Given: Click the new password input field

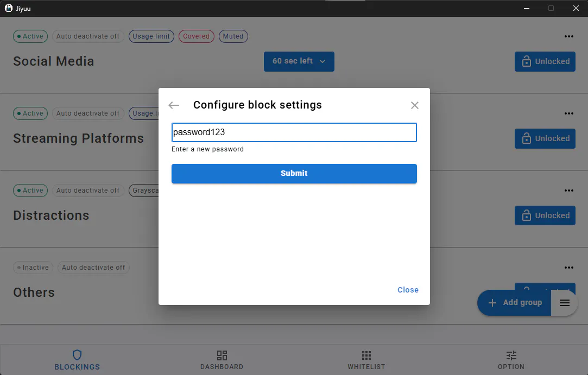Looking at the screenshot, I should pyautogui.click(x=294, y=132).
